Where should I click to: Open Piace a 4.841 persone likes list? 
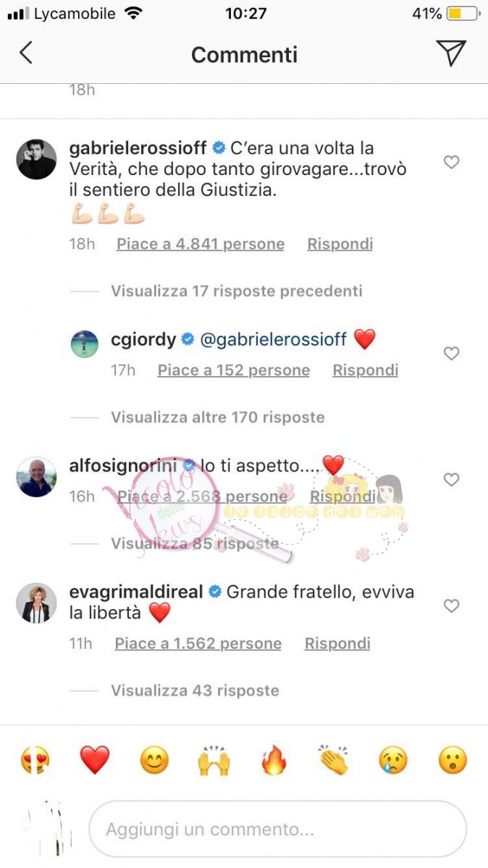(201, 244)
